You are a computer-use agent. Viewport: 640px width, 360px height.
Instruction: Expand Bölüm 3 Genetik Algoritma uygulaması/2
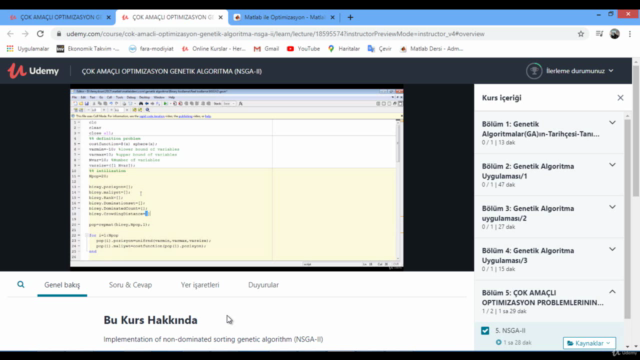(x=612, y=207)
